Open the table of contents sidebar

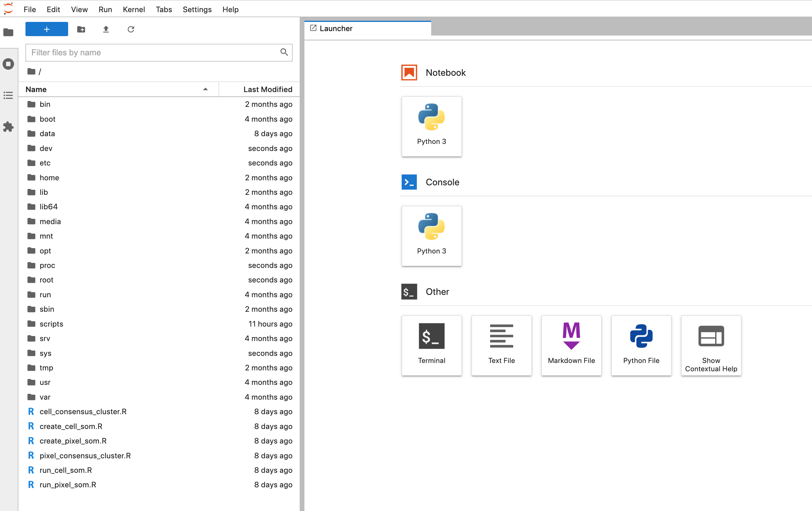pos(8,95)
